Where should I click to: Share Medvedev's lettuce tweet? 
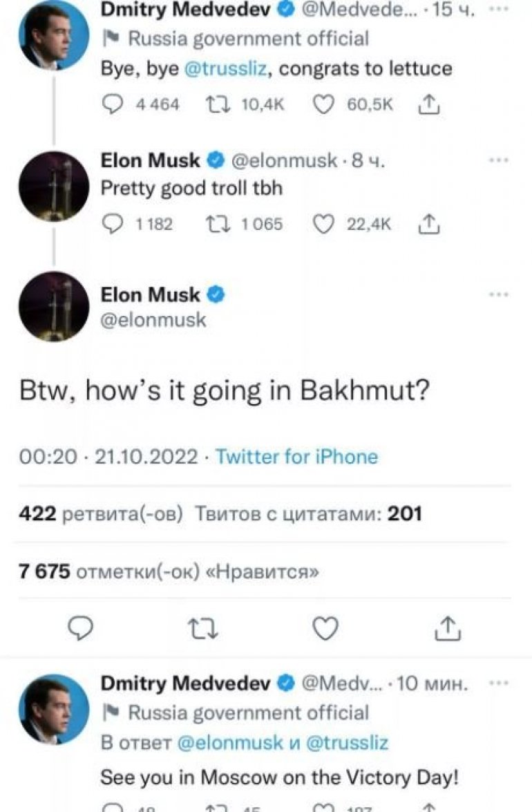click(x=429, y=104)
